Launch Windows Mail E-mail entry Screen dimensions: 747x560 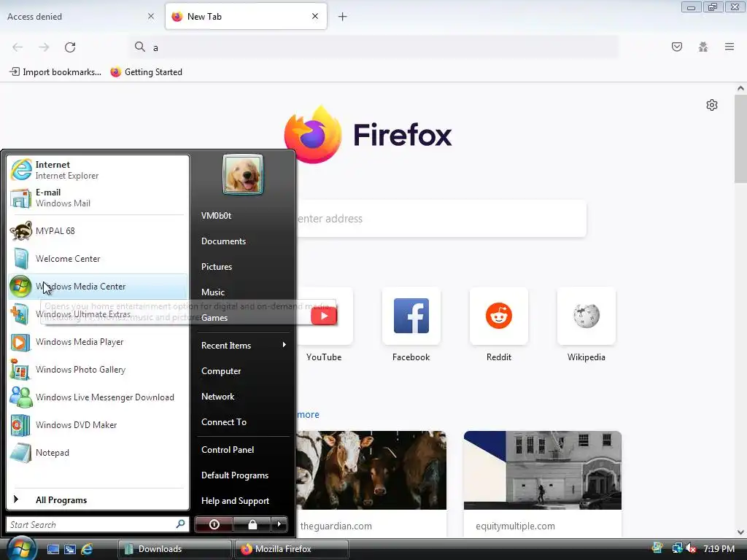tap(98, 198)
